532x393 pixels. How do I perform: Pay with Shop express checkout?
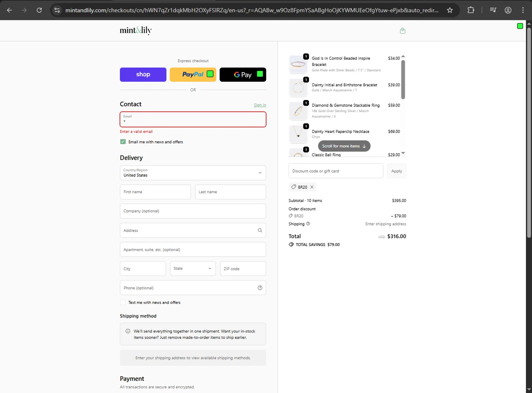tap(143, 75)
